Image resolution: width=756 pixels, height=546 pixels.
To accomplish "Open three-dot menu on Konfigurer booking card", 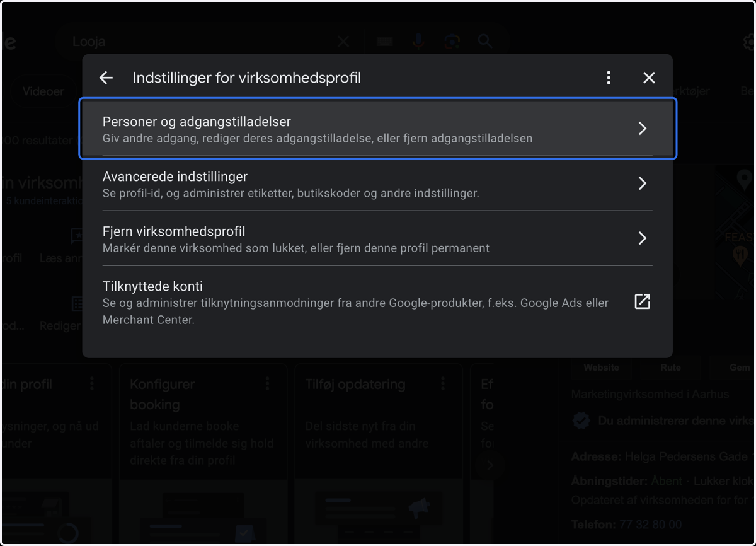I will pyautogui.click(x=268, y=383).
